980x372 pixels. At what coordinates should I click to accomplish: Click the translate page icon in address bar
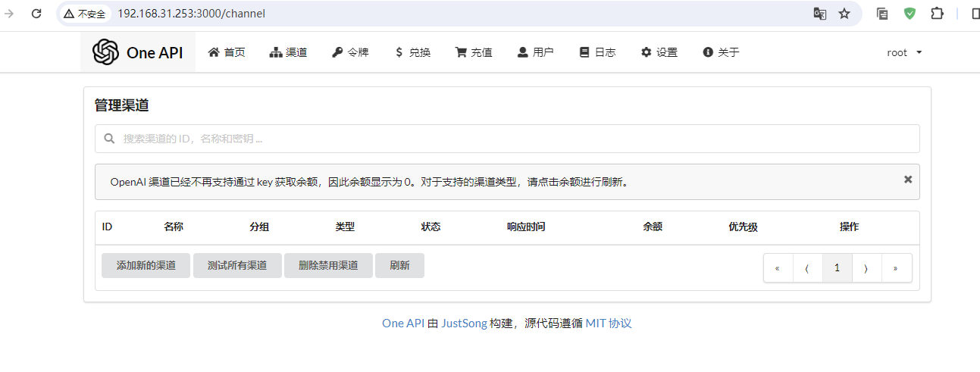819,14
